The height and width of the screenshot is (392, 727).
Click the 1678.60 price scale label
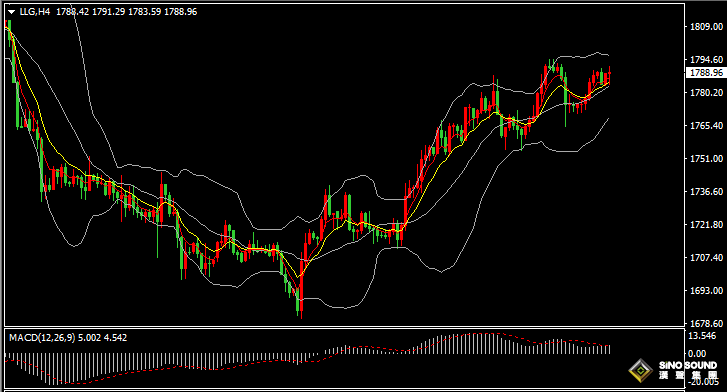706,323
